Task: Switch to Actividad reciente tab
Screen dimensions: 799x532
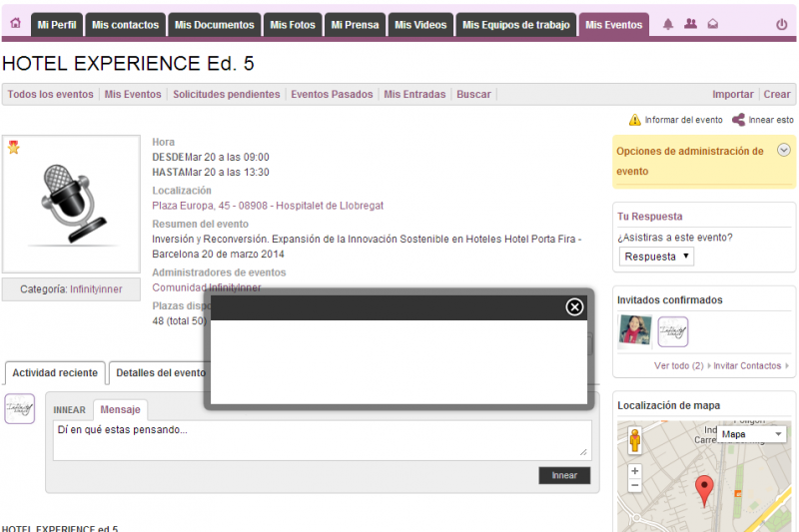Action: pyautogui.click(x=55, y=372)
